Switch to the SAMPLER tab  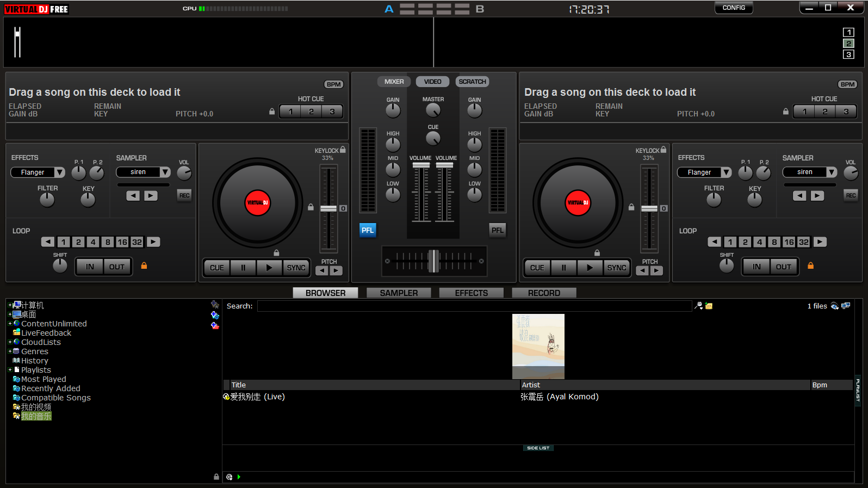[399, 293]
